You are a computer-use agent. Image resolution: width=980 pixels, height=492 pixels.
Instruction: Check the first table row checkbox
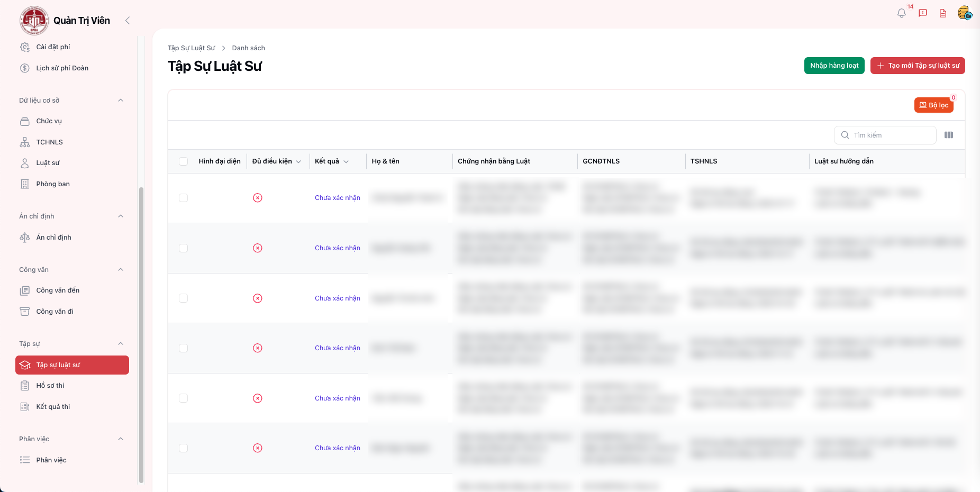point(184,198)
